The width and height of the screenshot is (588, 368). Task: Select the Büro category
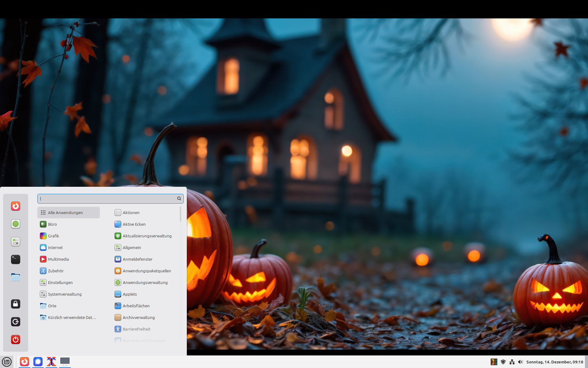point(52,224)
